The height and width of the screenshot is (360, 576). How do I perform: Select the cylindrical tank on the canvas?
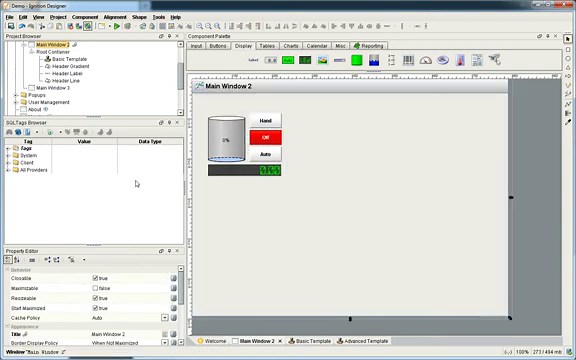pyautogui.click(x=226, y=139)
